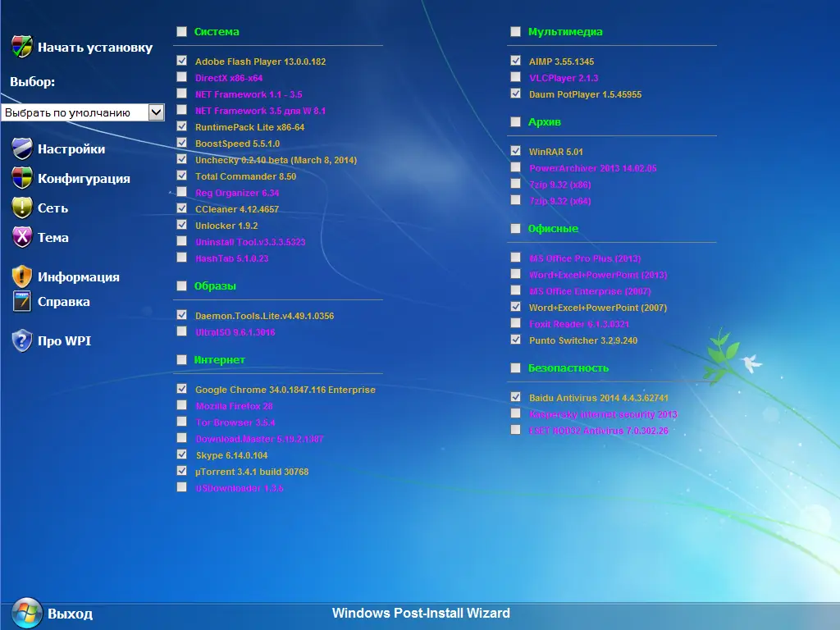Uncheck Adobe Flash Player 13.0.0.182
This screenshot has width=840, height=630.
point(181,61)
